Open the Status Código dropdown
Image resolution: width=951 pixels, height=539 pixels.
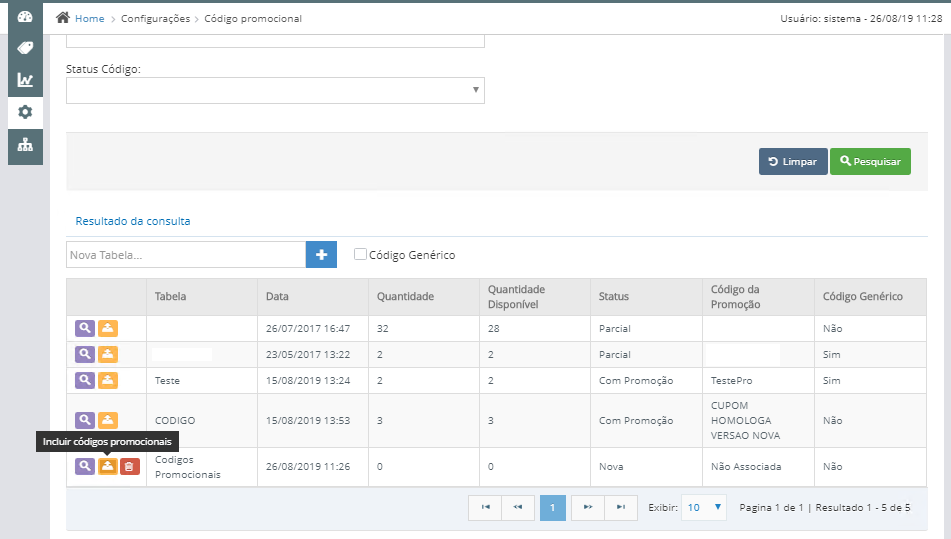275,90
